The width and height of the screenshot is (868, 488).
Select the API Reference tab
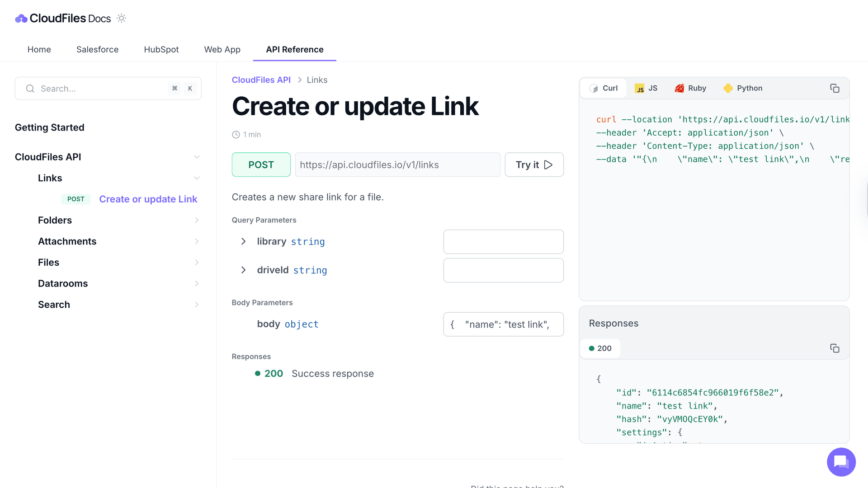pyautogui.click(x=295, y=49)
